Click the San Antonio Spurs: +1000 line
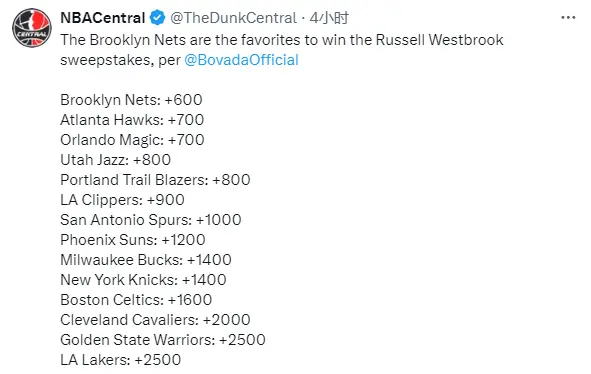Image resolution: width=591 pixels, height=374 pixels. click(151, 220)
